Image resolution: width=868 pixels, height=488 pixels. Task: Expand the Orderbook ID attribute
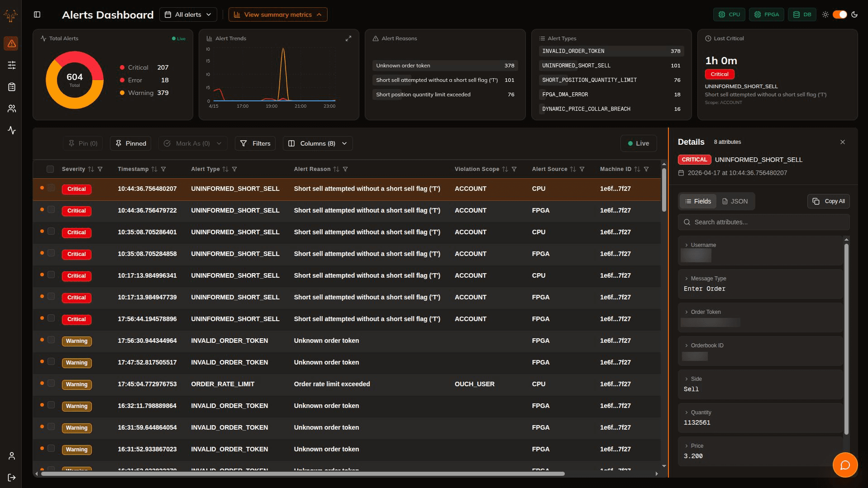(686, 346)
